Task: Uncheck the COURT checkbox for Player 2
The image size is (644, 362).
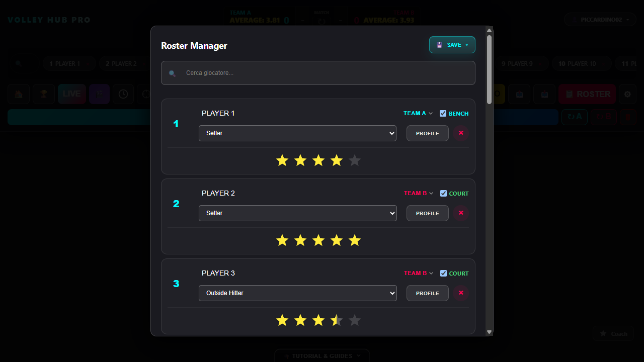Action: point(443,194)
